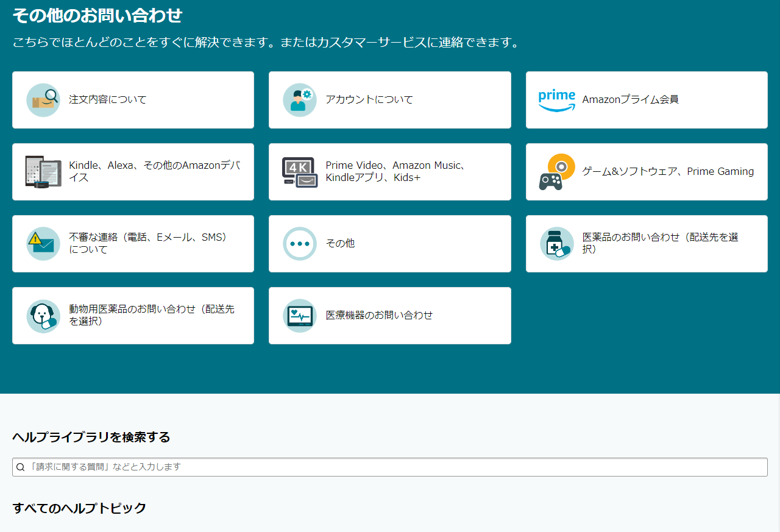Click the game controller and disc icon
The width and height of the screenshot is (780, 532).
557,172
